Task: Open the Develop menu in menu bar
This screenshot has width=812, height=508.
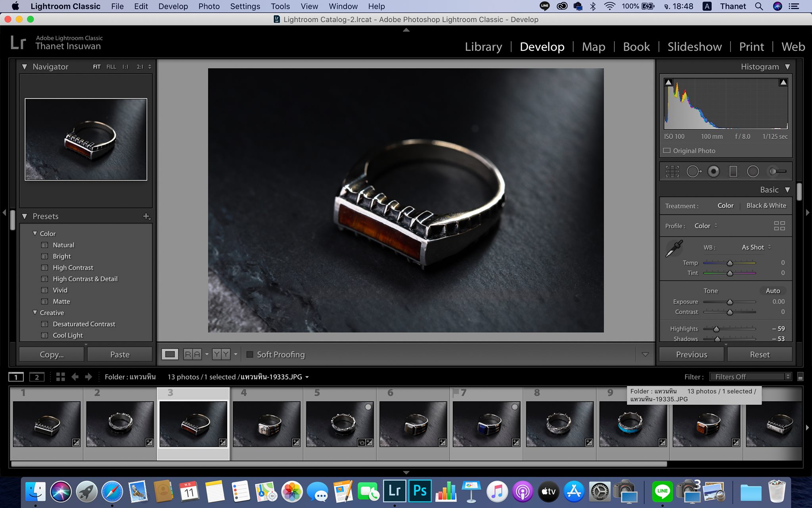Action: [x=173, y=6]
